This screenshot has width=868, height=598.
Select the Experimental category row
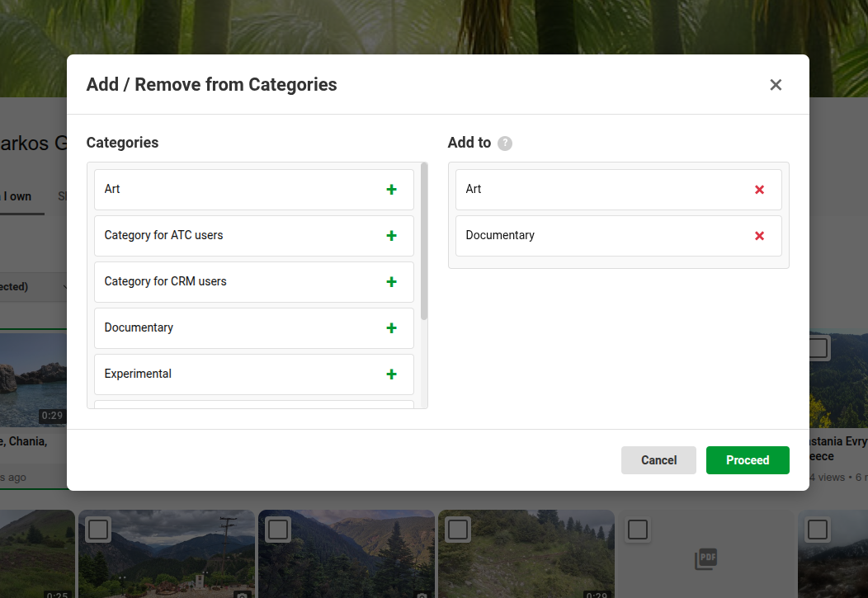pyautogui.click(x=231, y=374)
